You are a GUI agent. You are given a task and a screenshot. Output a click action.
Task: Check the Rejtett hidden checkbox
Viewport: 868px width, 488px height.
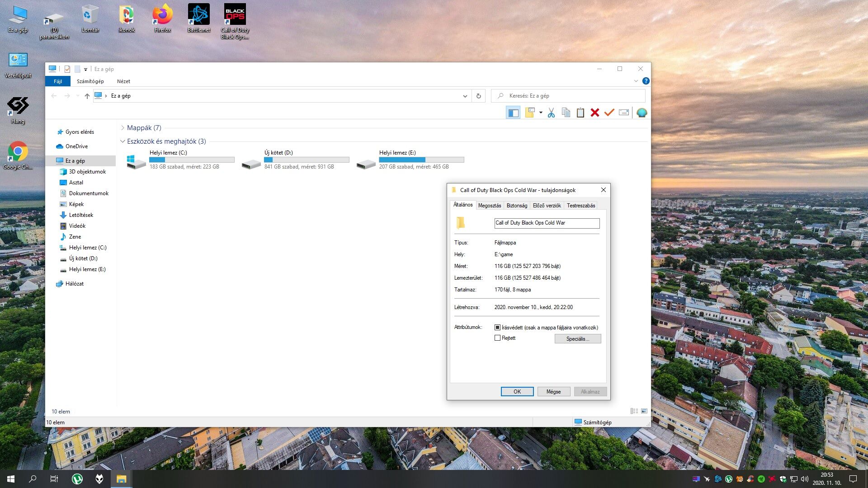coord(498,338)
